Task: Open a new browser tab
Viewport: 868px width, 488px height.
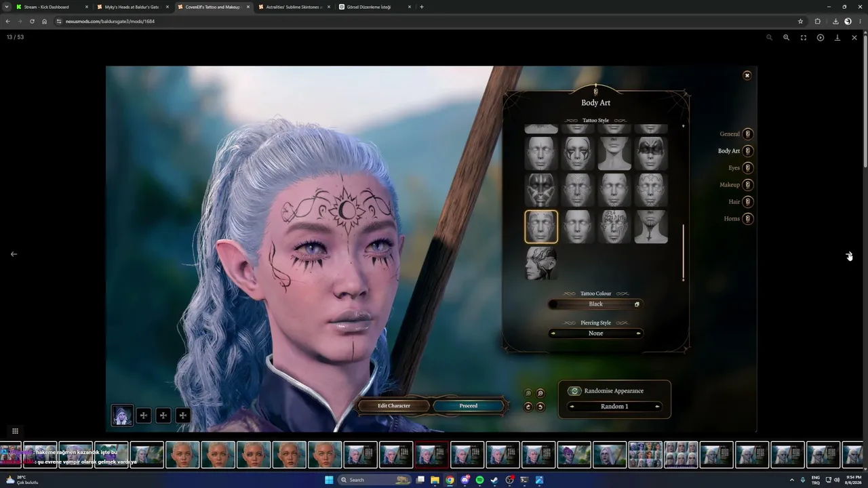Action: click(x=422, y=7)
